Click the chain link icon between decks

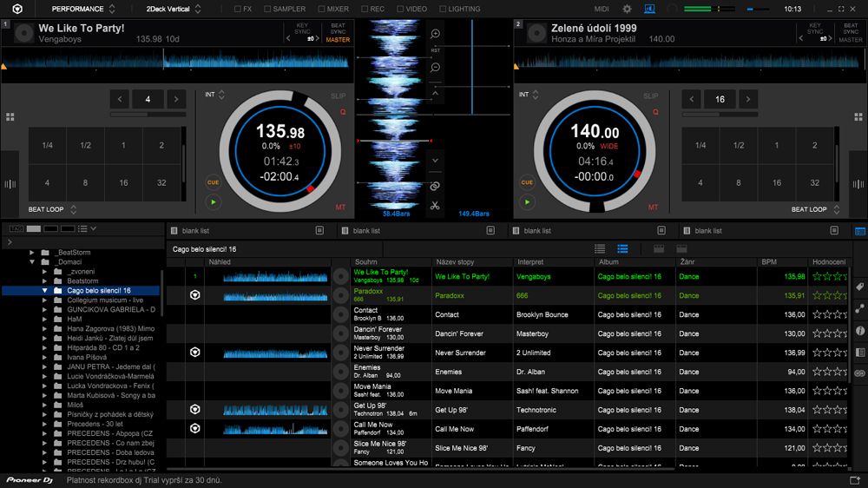click(436, 186)
